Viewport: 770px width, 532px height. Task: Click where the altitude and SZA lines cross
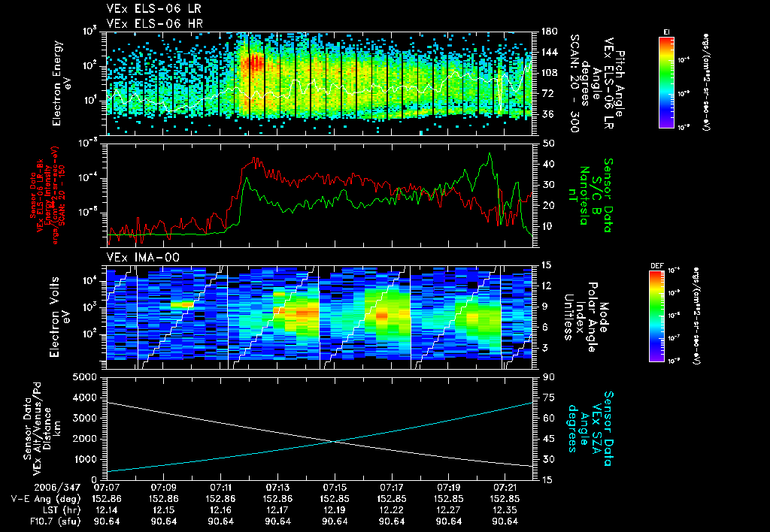335,441
